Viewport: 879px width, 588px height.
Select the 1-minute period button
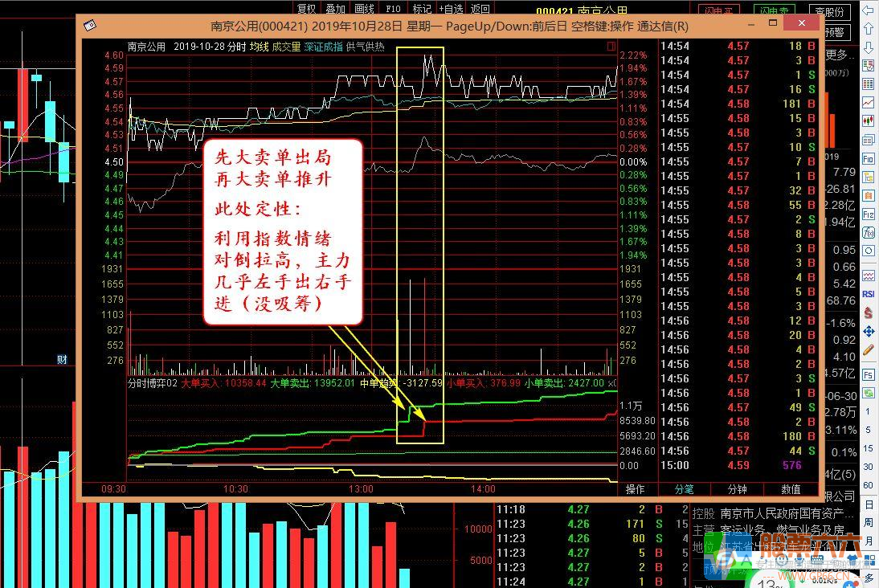point(869,411)
